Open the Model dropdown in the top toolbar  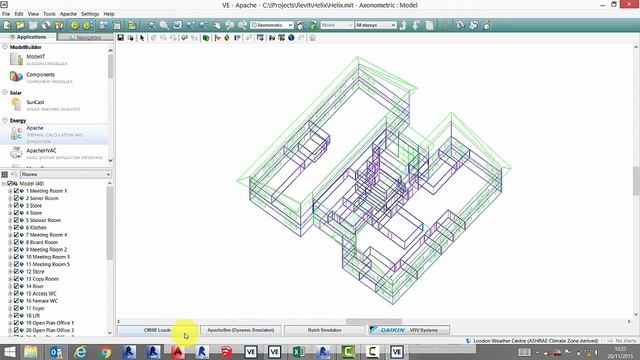337,25
